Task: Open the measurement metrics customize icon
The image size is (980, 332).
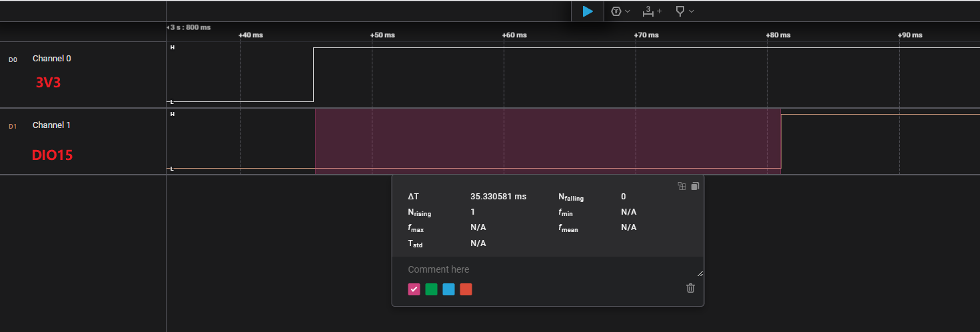Action: coord(682,186)
